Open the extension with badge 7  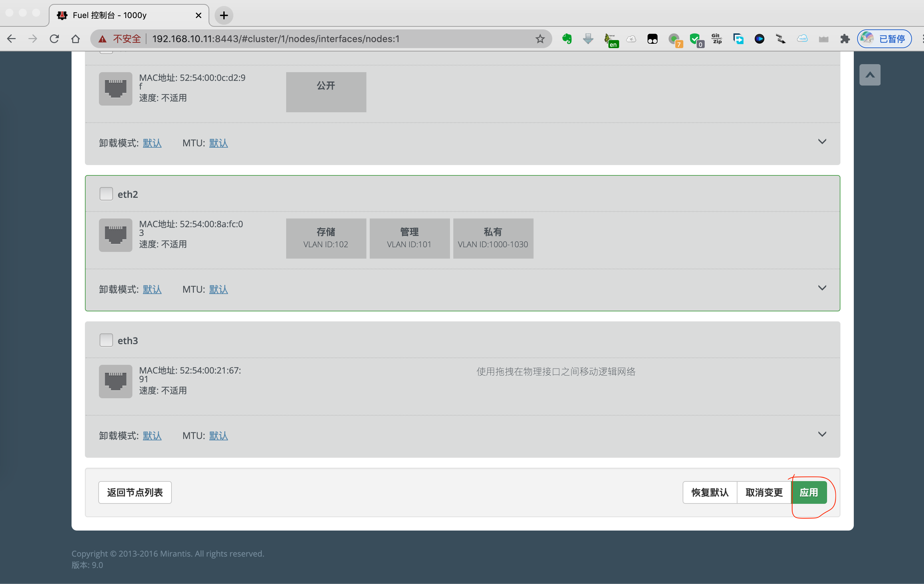tap(675, 40)
